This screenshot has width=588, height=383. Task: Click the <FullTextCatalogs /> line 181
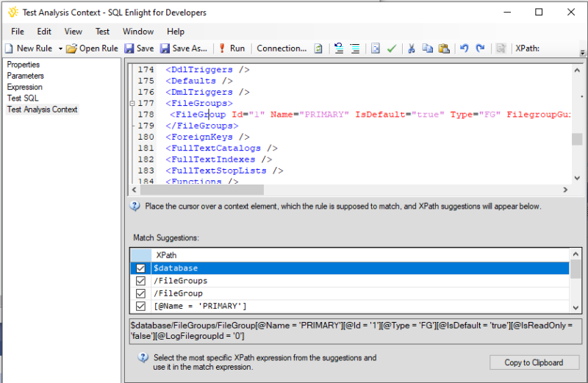221,148
